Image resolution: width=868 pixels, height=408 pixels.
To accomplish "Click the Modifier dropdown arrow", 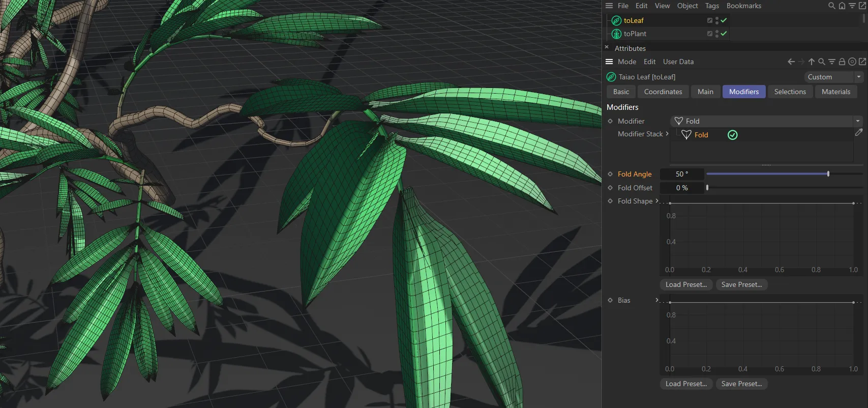I will coord(858,121).
